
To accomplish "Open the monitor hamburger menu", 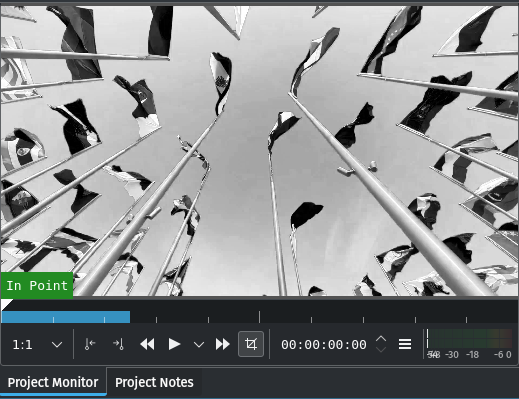I will tap(405, 344).
